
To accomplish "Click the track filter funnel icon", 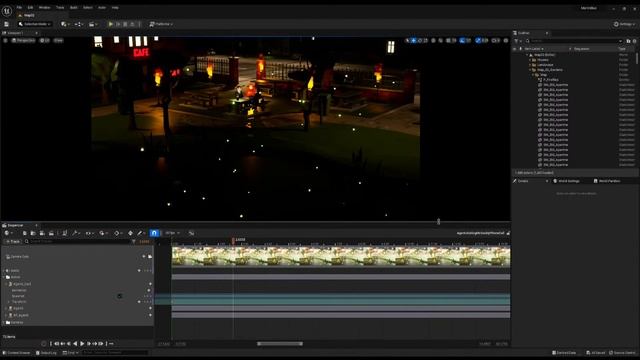I will point(133,242).
